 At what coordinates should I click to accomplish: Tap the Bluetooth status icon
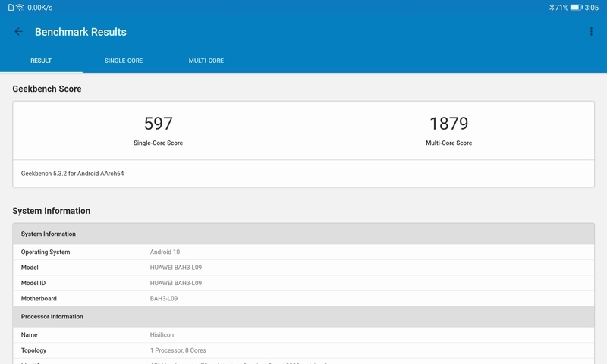point(552,8)
